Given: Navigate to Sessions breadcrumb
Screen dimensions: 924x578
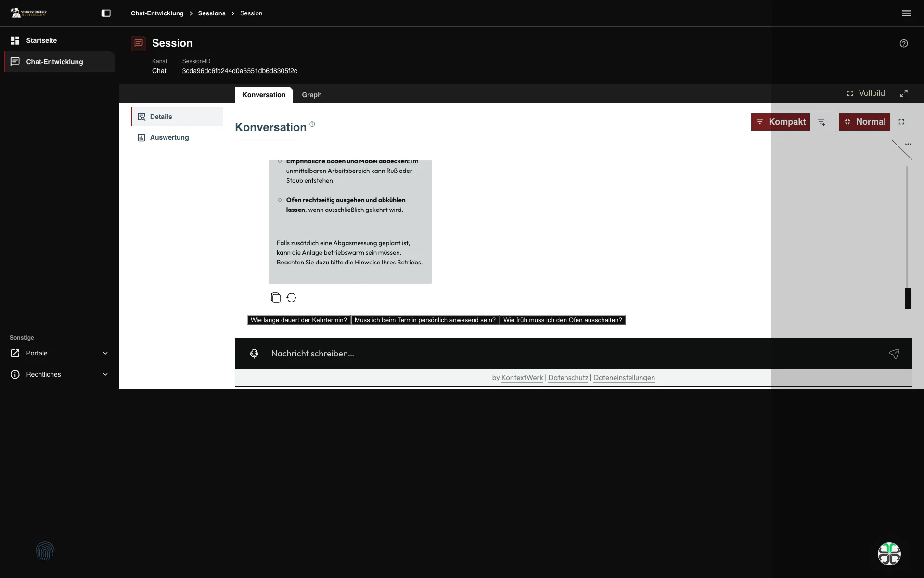Looking at the screenshot, I should point(212,13).
